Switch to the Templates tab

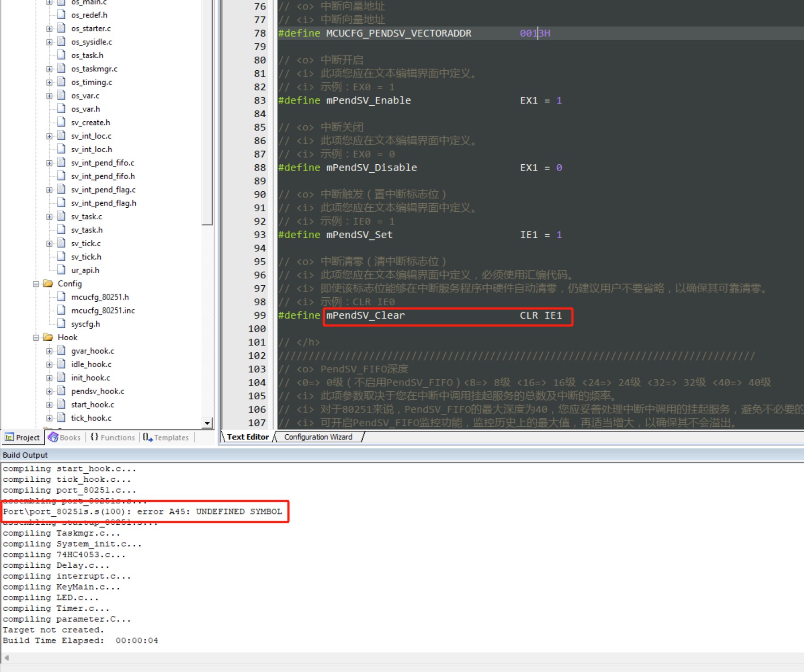pyautogui.click(x=166, y=437)
